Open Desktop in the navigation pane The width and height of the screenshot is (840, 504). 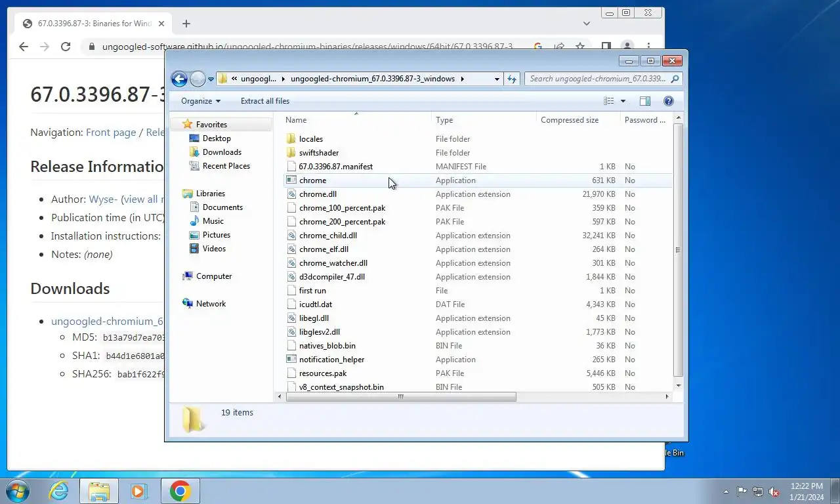tap(217, 138)
